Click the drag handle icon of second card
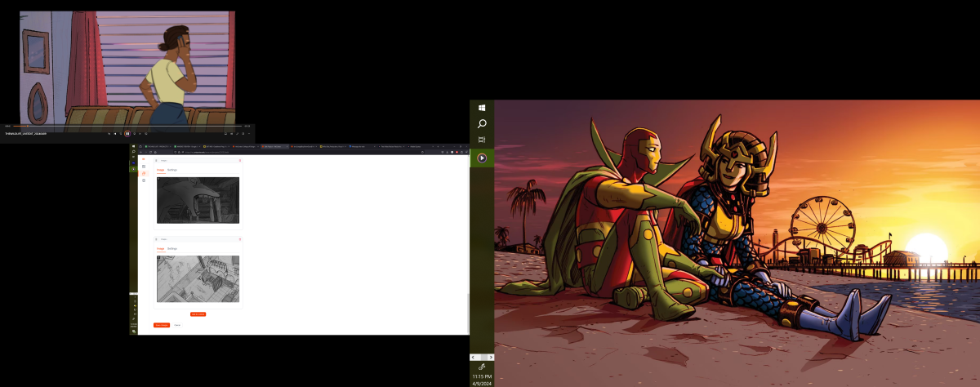The height and width of the screenshot is (387, 980). point(156,239)
